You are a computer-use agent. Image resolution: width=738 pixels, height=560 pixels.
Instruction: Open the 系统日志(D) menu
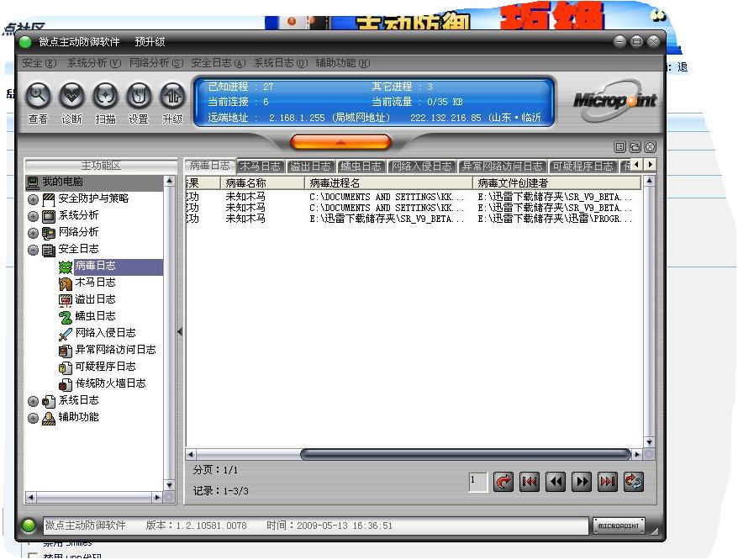(281, 63)
